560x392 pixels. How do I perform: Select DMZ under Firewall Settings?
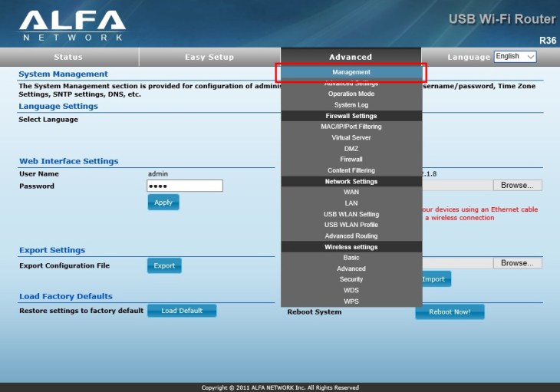click(351, 149)
